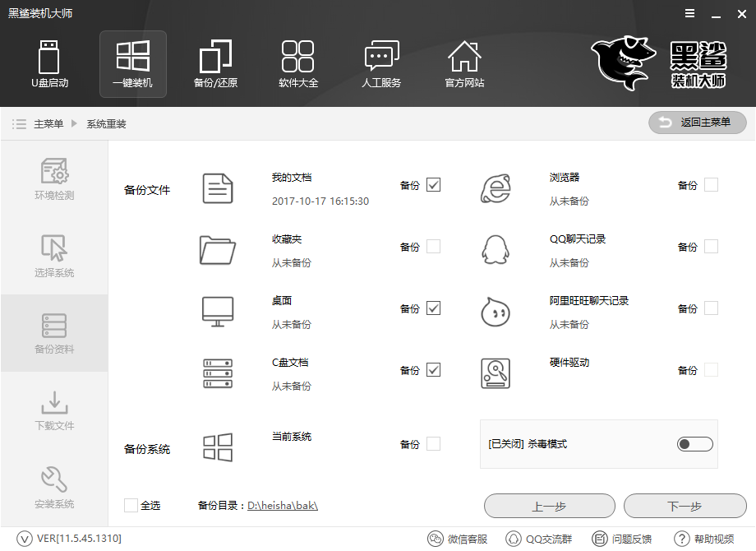Click the 下一步 next button
756x551 pixels.
point(685,506)
